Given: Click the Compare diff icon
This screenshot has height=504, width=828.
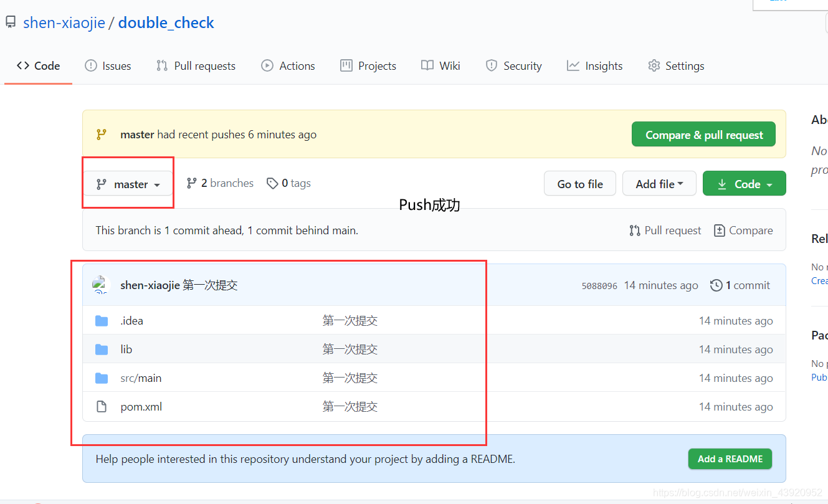Looking at the screenshot, I should point(720,231).
